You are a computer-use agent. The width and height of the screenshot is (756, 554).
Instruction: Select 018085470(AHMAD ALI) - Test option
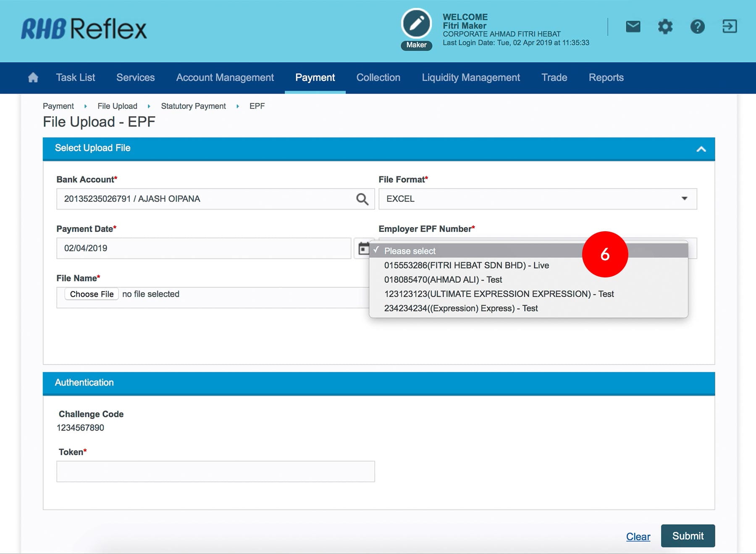click(x=443, y=280)
